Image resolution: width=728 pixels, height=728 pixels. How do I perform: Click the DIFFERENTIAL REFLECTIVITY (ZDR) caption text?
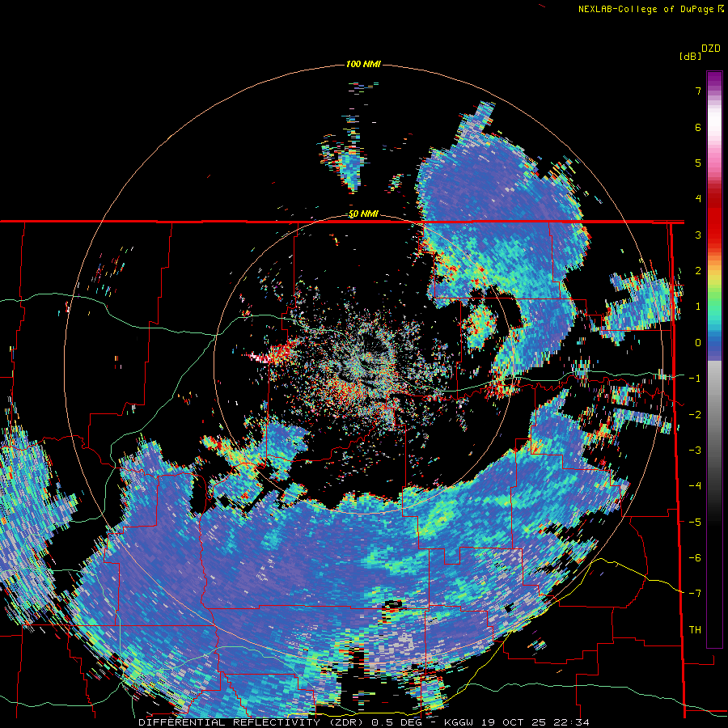[253, 722]
